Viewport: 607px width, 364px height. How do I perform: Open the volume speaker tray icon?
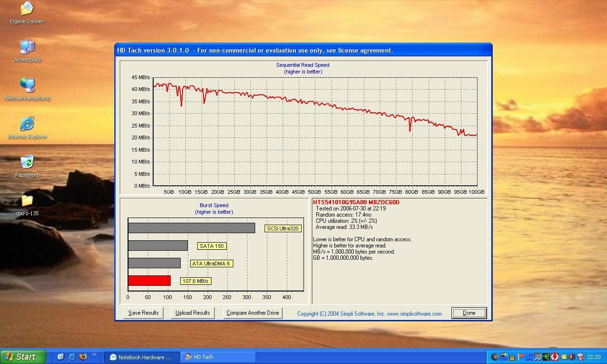click(572, 357)
